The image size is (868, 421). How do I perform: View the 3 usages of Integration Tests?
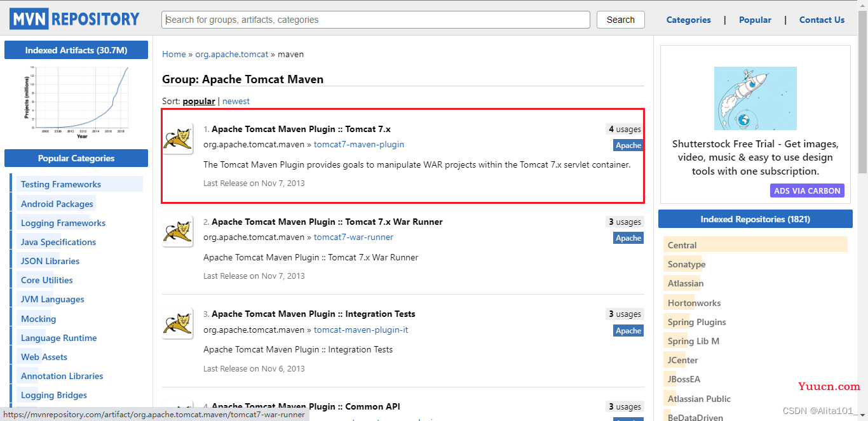(x=625, y=314)
